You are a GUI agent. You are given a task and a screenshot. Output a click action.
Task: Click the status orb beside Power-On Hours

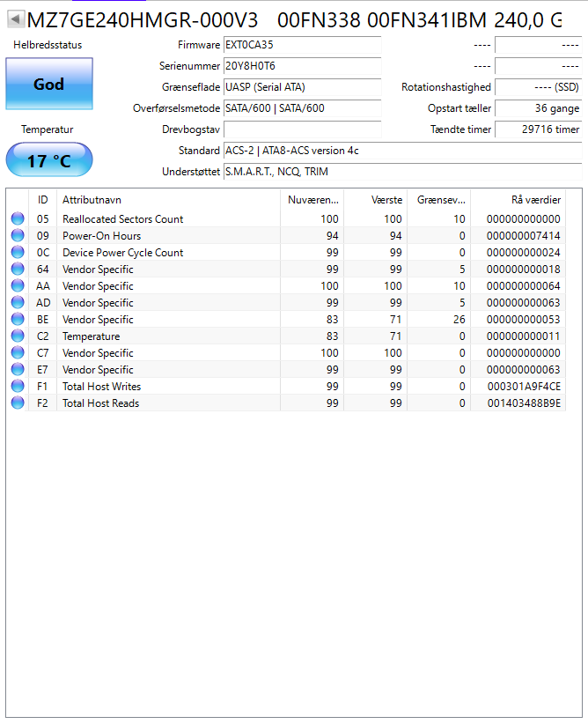pos(18,236)
